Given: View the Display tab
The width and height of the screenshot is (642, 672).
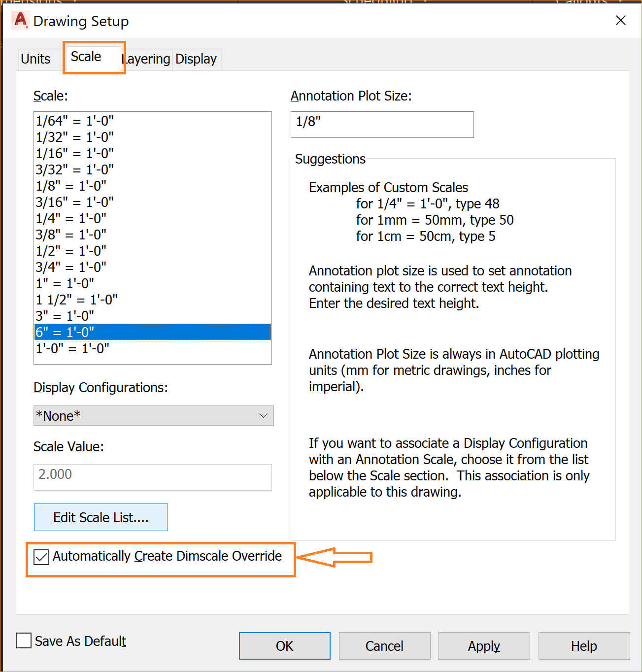Looking at the screenshot, I should [196, 59].
